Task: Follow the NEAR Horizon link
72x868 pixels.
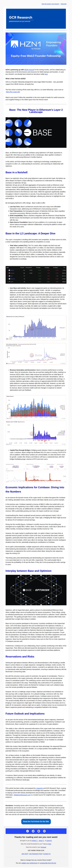Action: 29,70
